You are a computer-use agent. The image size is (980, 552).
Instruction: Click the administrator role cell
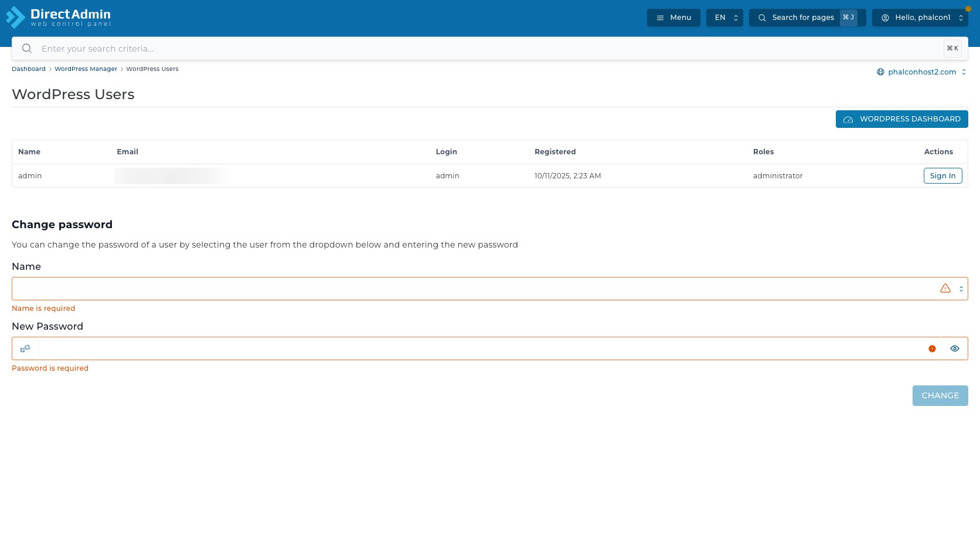click(778, 176)
